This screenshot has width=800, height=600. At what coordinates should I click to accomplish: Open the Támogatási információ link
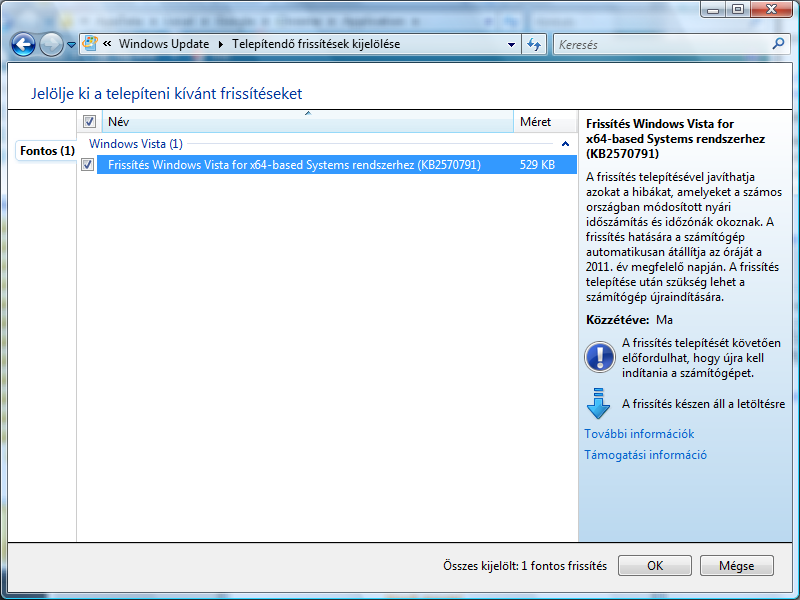[x=645, y=455]
